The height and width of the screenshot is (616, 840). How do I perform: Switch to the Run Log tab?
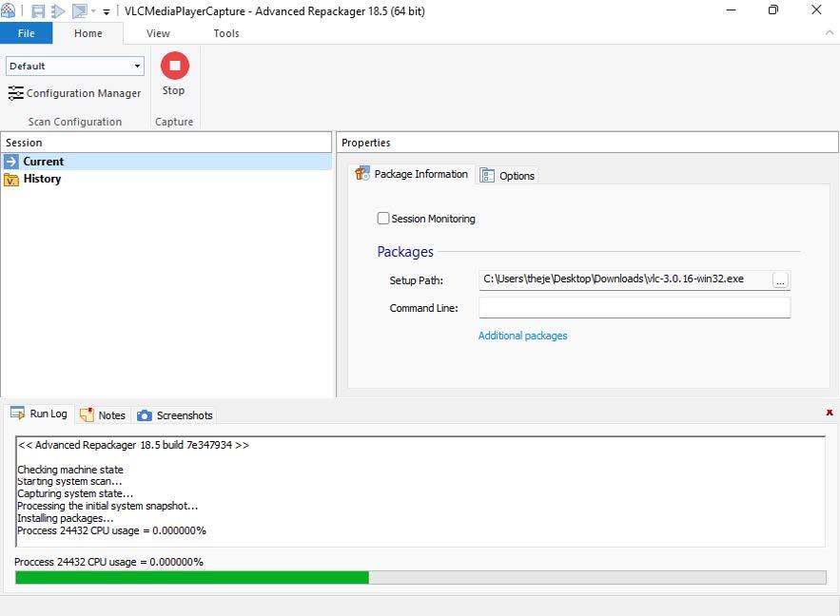point(39,414)
